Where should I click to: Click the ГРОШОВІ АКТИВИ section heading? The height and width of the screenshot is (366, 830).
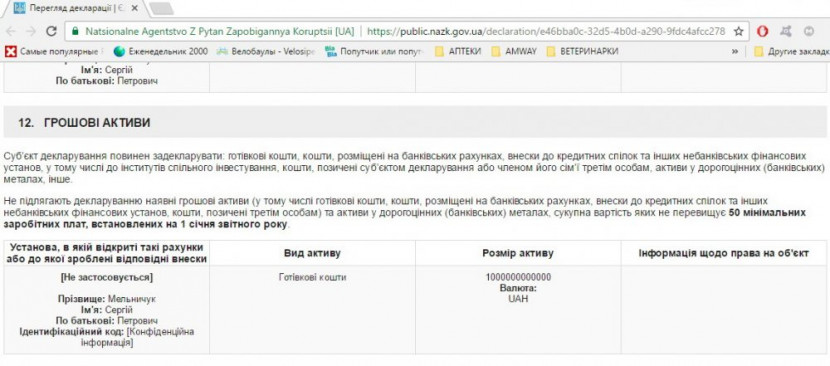97,122
